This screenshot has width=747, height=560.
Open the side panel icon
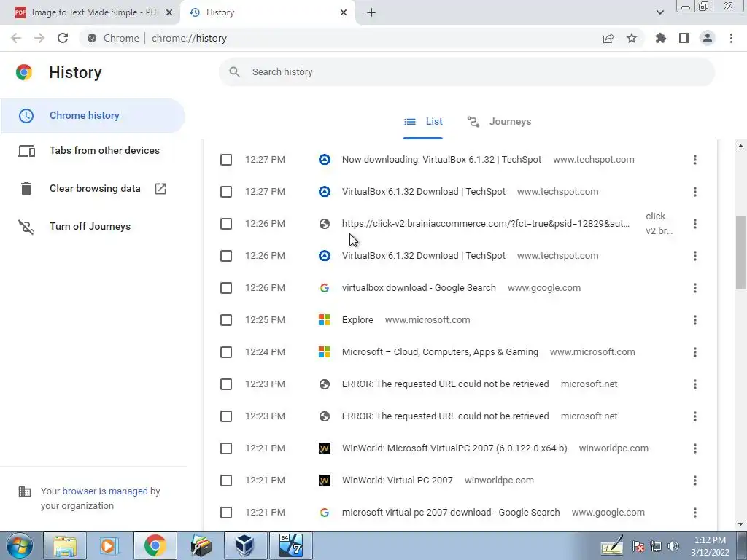coord(684,38)
